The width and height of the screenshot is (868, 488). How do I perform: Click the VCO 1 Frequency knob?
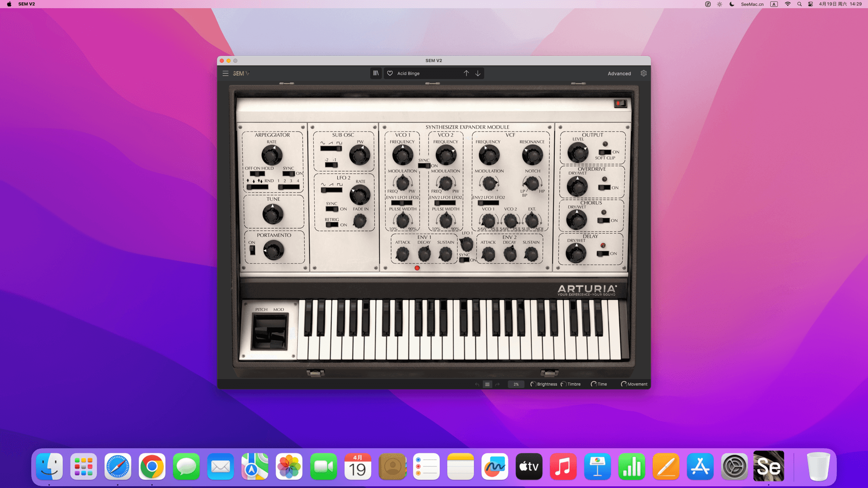click(x=402, y=155)
